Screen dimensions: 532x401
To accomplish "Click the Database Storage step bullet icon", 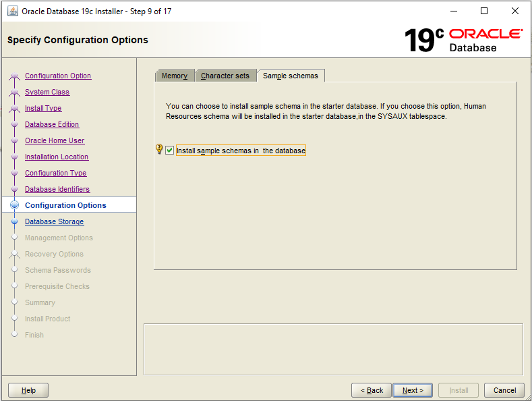I will pos(15,221).
